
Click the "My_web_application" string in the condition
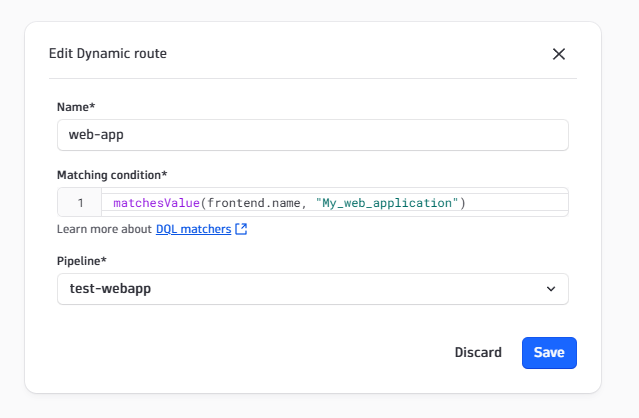point(387,203)
